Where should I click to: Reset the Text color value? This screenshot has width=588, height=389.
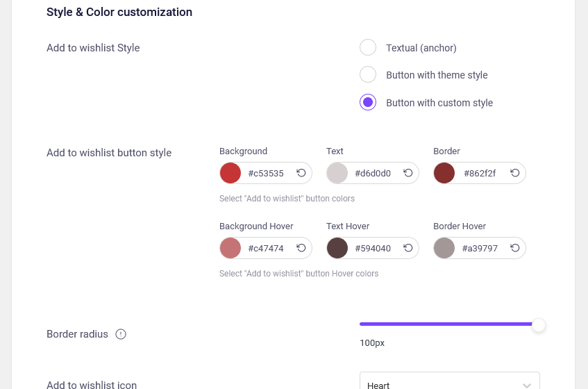click(408, 173)
